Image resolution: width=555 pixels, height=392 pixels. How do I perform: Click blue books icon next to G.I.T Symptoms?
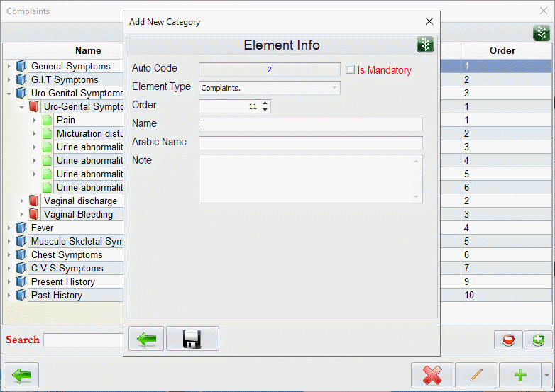21,79
